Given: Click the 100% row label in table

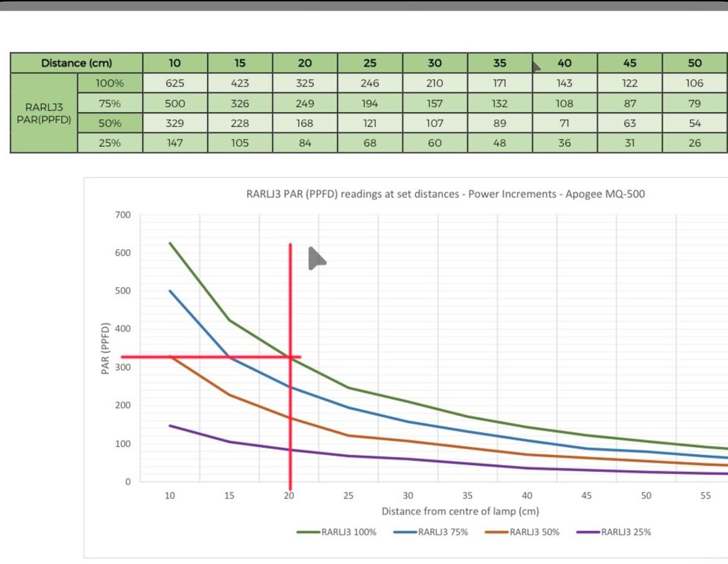Looking at the screenshot, I should click(x=109, y=83).
